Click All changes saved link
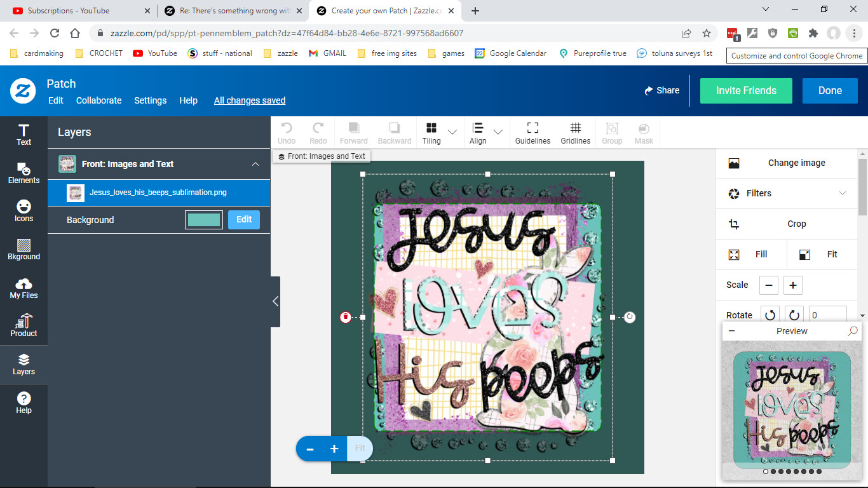 click(x=250, y=100)
